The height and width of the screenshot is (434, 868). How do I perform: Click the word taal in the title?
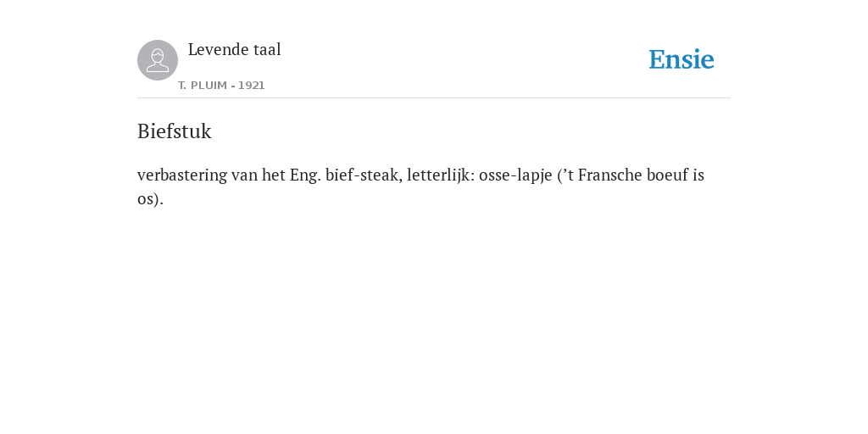point(267,49)
